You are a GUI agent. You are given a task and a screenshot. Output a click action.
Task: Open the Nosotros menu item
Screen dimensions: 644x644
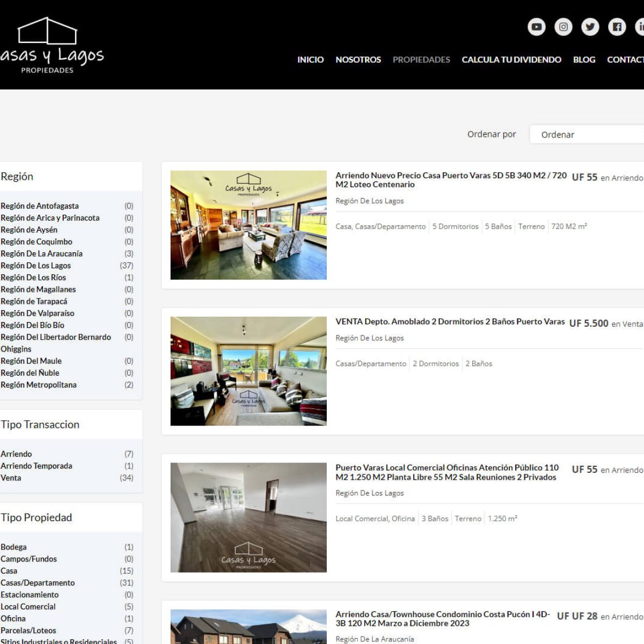[x=358, y=60]
